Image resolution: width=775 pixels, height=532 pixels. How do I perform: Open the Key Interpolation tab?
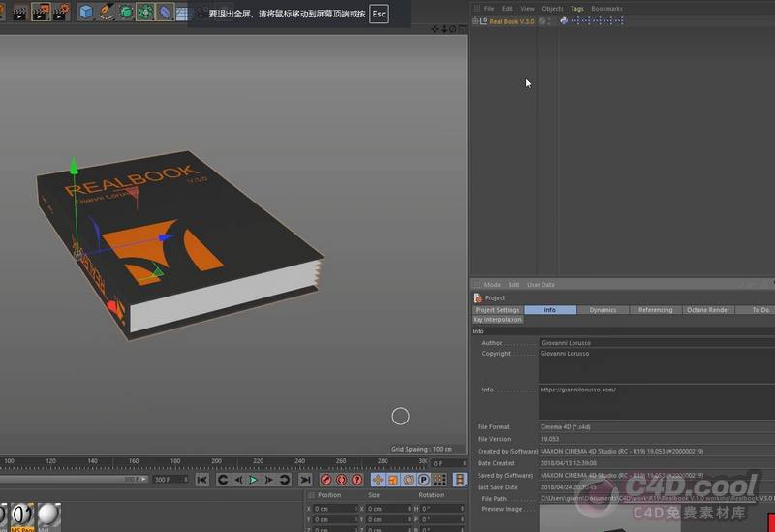point(497,320)
